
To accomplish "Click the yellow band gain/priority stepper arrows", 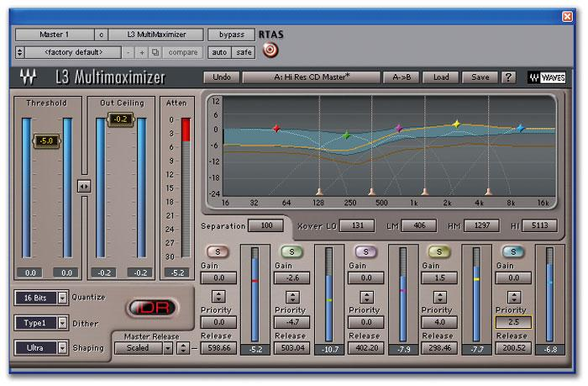I will [x=440, y=297].
